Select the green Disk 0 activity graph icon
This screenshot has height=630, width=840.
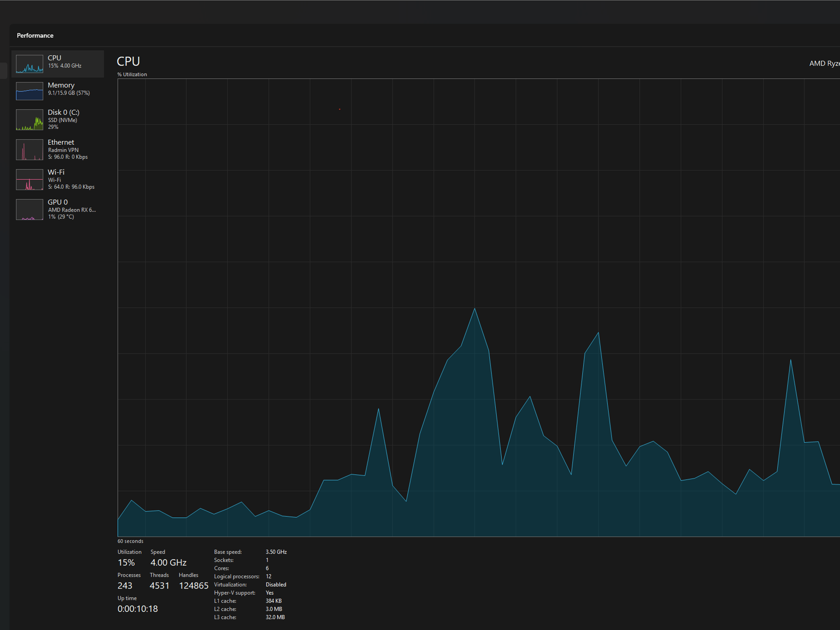pyautogui.click(x=30, y=120)
